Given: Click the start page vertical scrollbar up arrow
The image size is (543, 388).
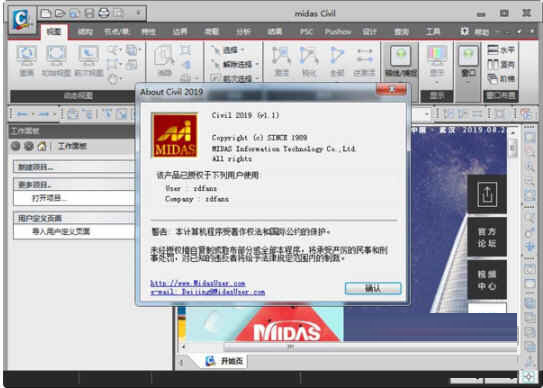Looking at the screenshot, I should pos(513,133).
